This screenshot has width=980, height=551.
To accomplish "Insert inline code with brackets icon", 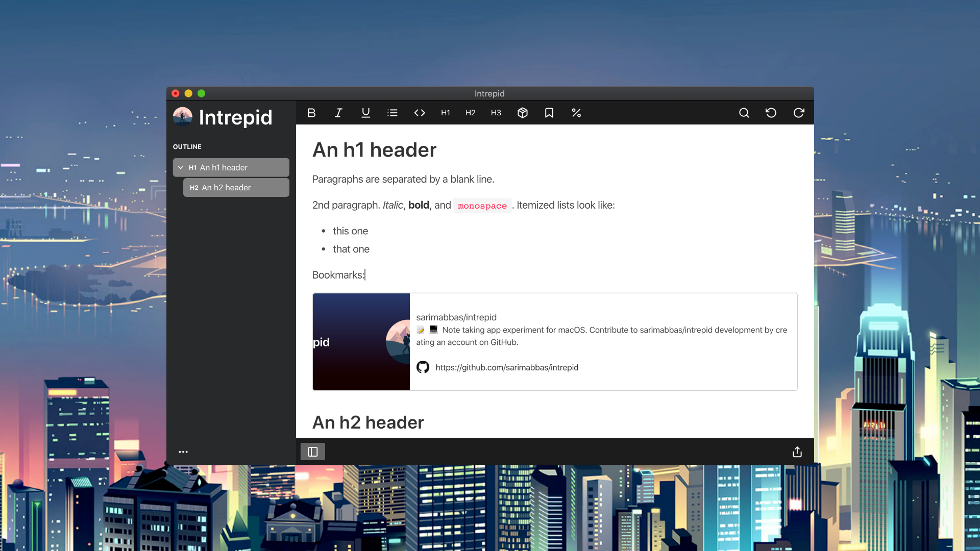I will click(x=420, y=113).
